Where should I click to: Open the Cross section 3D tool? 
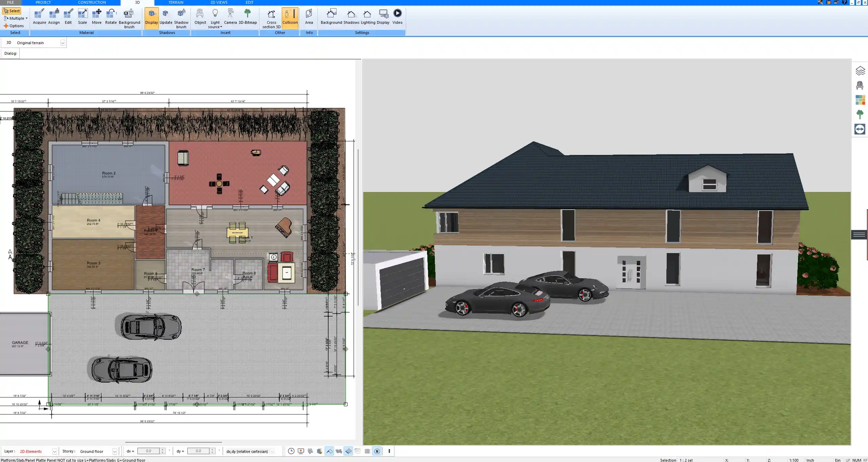[271, 19]
